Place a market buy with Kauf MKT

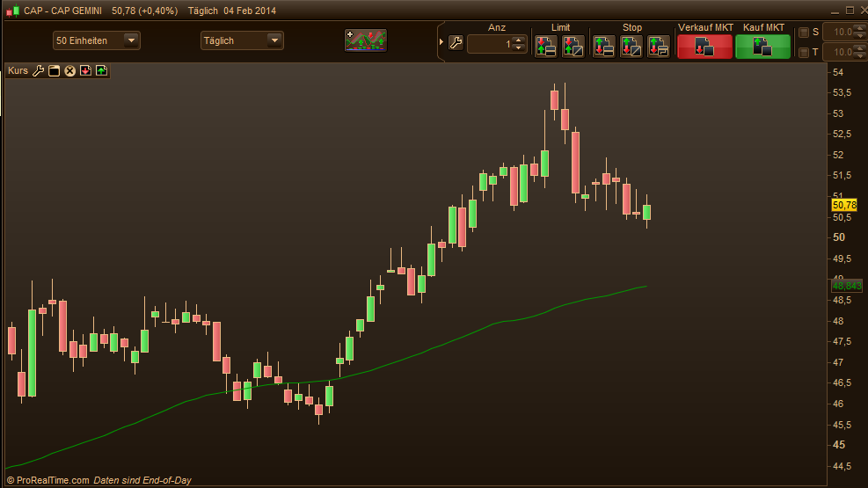762,47
